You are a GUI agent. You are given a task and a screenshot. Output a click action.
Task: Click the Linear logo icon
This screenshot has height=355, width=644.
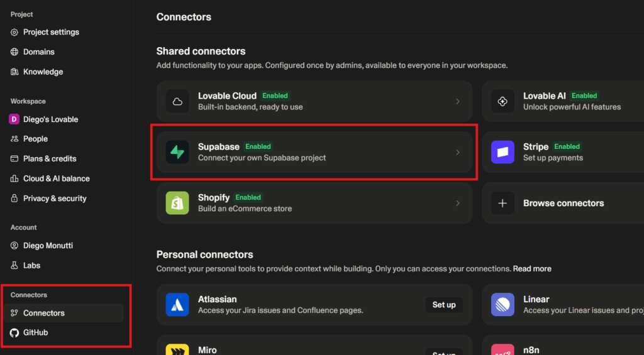[x=502, y=305]
